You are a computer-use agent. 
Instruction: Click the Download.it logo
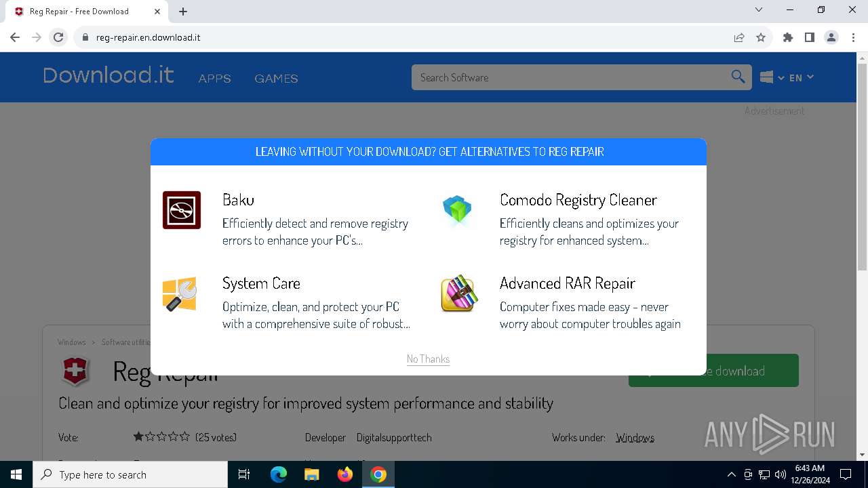(108, 75)
